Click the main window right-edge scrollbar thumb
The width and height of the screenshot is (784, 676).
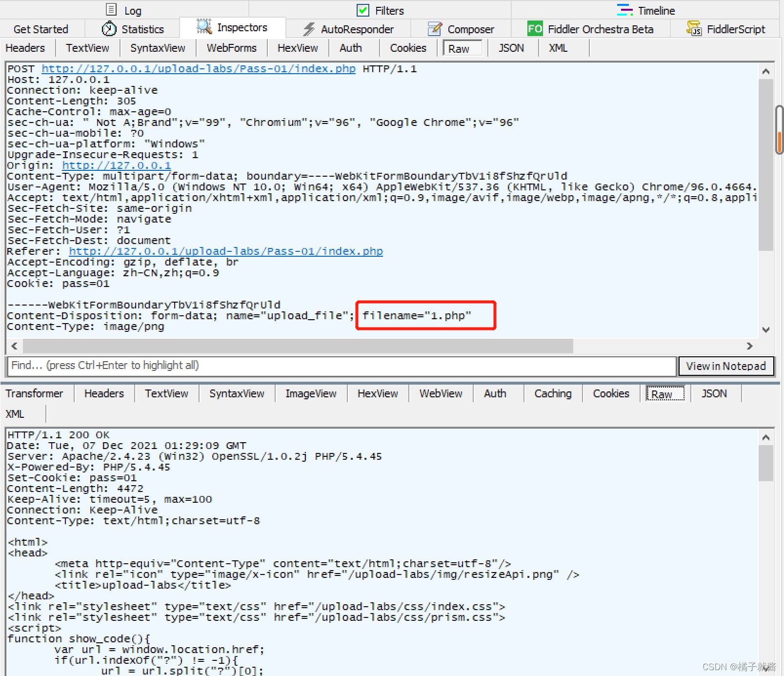[x=779, y=129]
